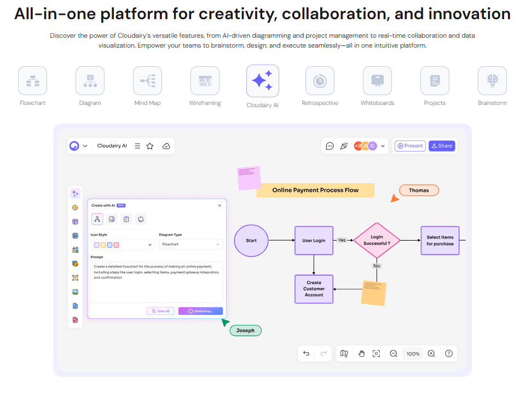Click the zoom in magnifier
Screen dimensions: 532x403
coord(431,354)
